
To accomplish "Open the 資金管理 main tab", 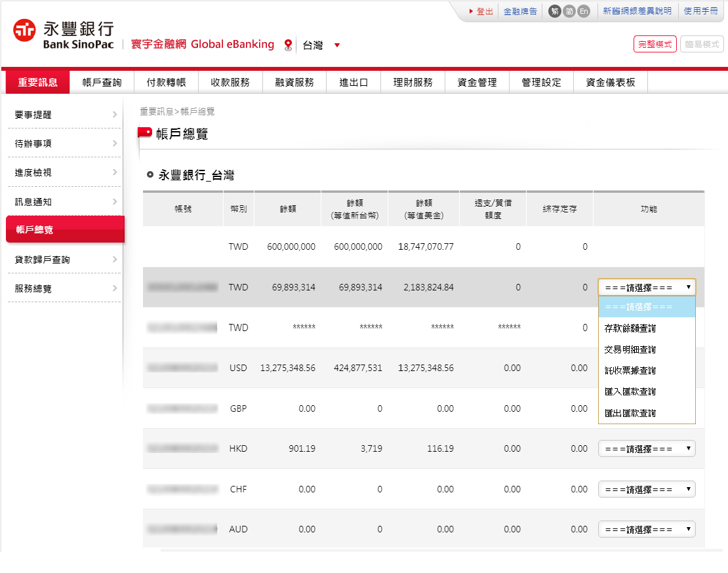I will [x=477, y=83].
